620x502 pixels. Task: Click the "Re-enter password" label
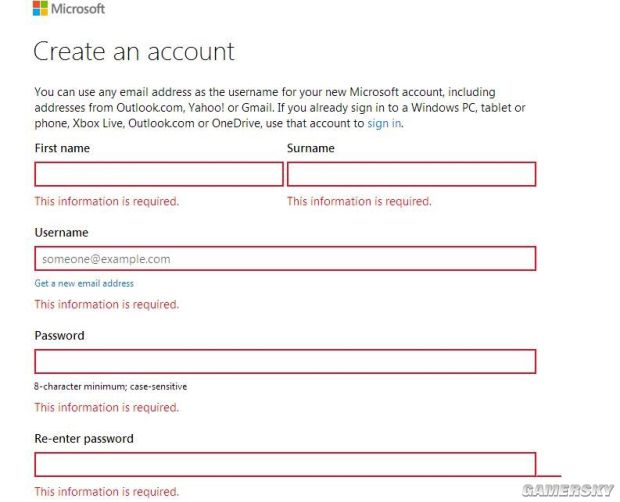pos(84,438)
